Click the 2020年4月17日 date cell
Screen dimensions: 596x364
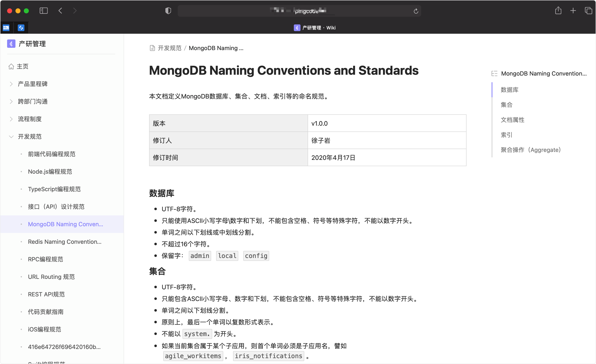387,157
